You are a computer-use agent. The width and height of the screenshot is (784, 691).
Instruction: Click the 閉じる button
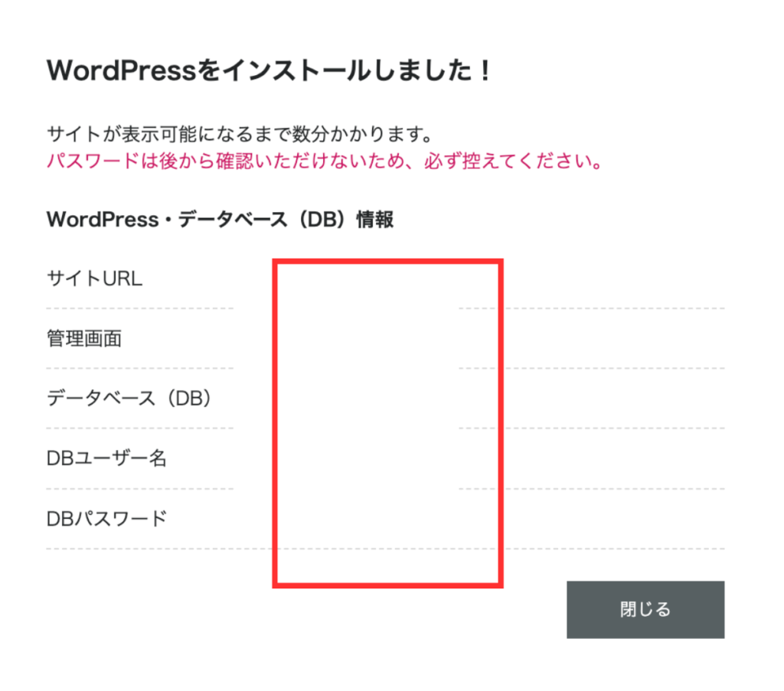tap(645, 609)
